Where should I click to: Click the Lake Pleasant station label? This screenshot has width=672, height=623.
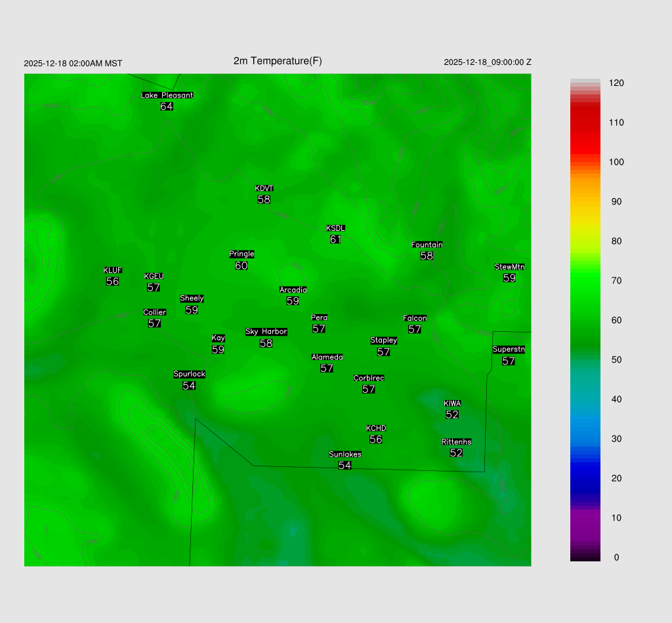tap(167, 95)
